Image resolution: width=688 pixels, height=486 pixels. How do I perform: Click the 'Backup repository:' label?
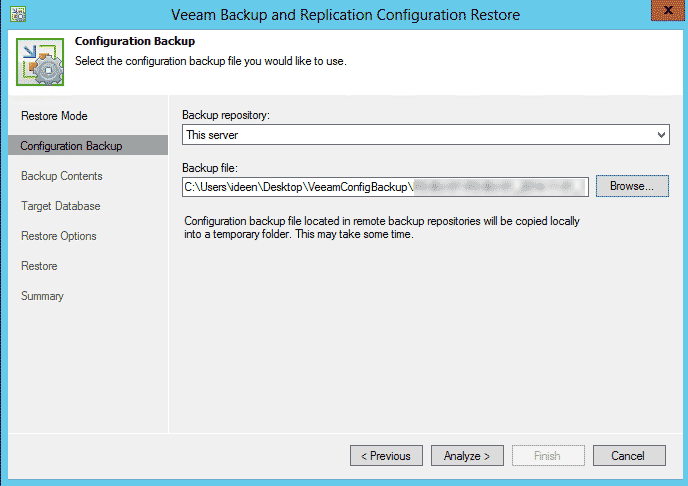[x=226, y=115]
